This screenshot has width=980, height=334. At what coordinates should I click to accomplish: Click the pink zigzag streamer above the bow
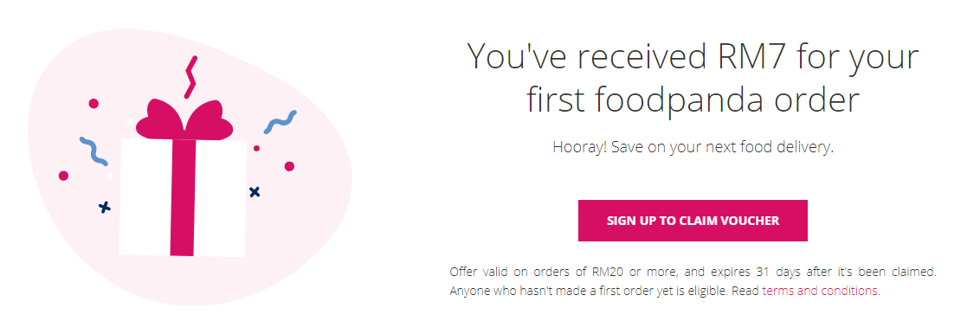[190, 77]
